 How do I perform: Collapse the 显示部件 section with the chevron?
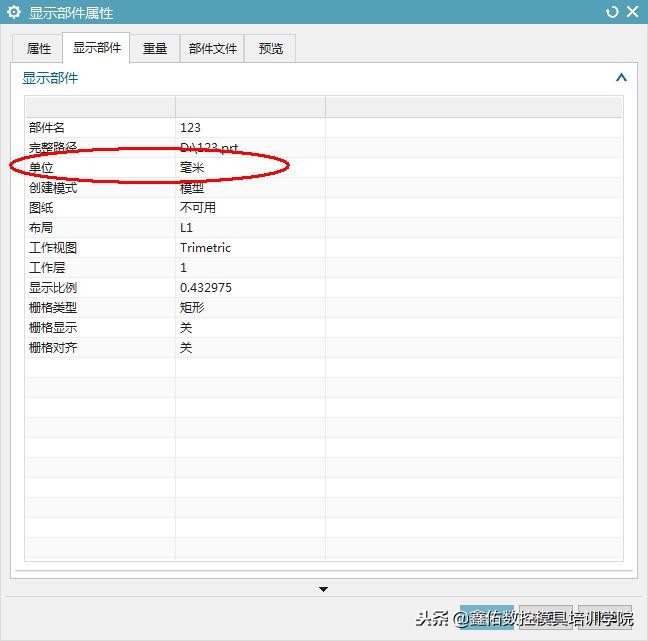(x=621, y=77)
